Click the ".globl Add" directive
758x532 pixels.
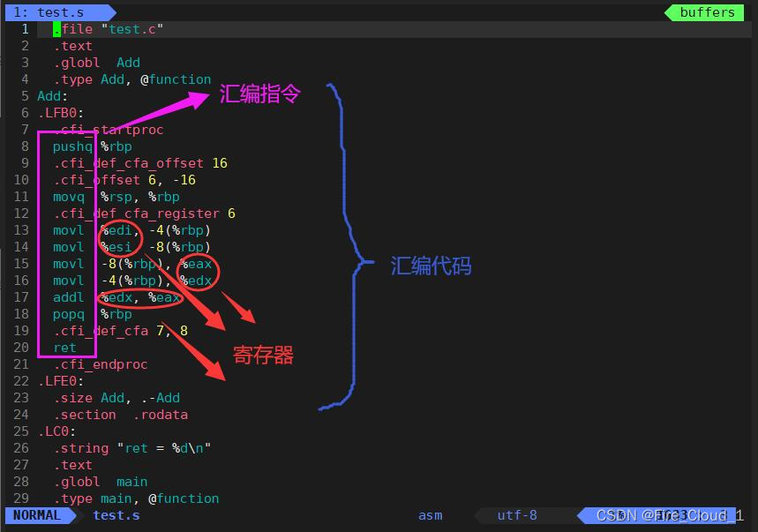coord(97,63)
